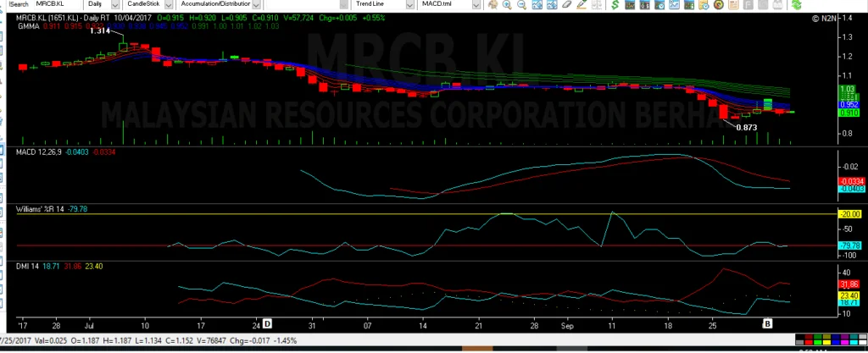Click the note with clock icon
The image size is (868, 353).
[703, 4]
